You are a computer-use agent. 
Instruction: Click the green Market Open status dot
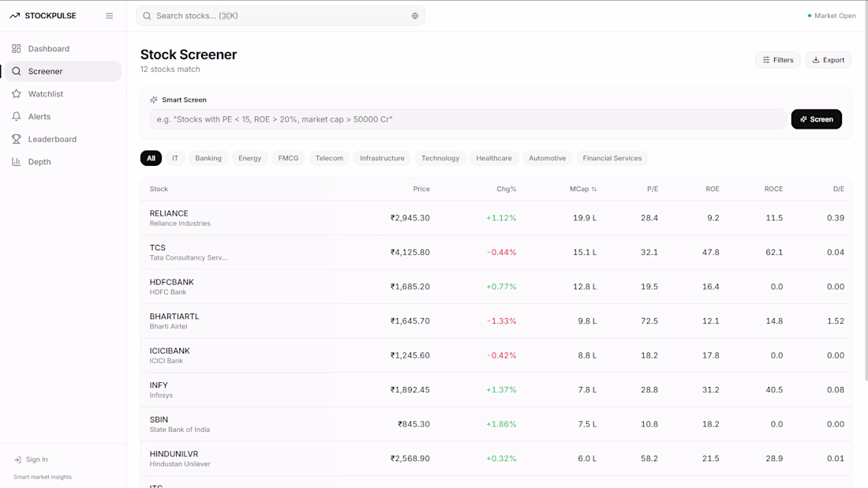click(810, 16)
